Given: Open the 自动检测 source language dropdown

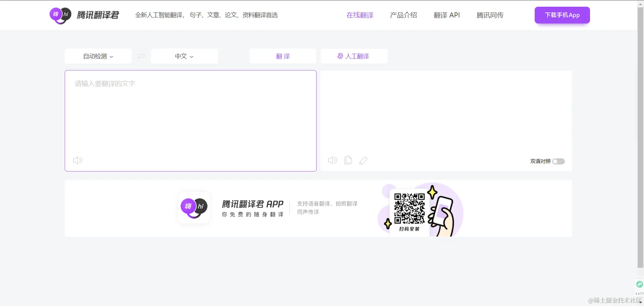Looking at the screenshot, I should pos(98,56).
